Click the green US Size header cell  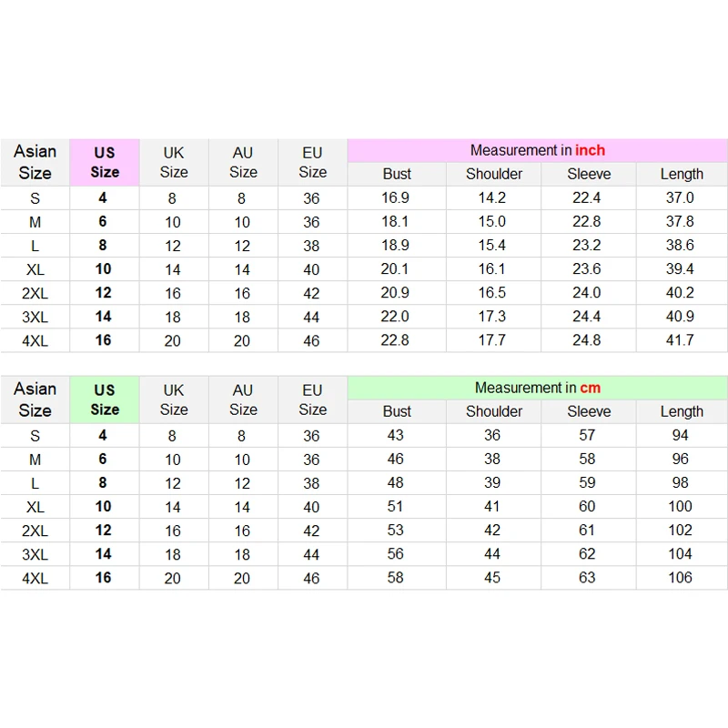[x=105, y=399]
